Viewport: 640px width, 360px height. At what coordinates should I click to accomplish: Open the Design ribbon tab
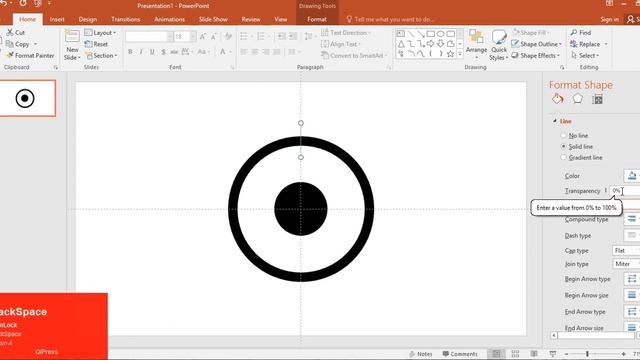click(88, 19)
